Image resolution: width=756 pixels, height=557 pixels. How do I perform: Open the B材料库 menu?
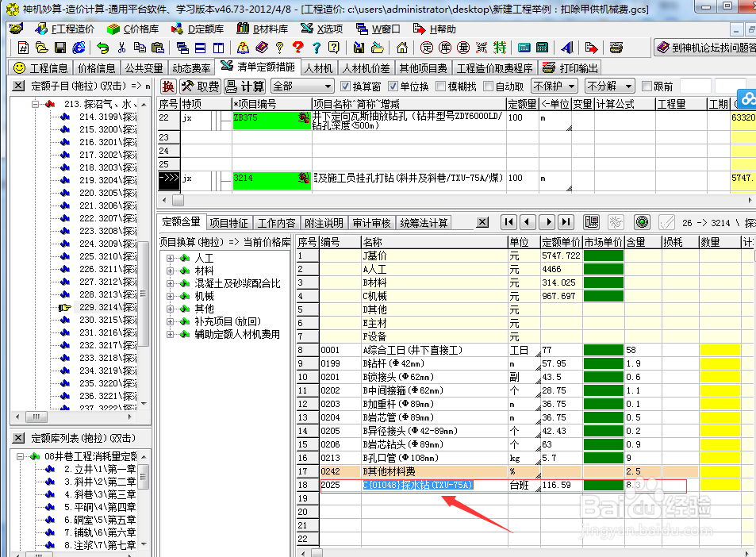[263, 29]
